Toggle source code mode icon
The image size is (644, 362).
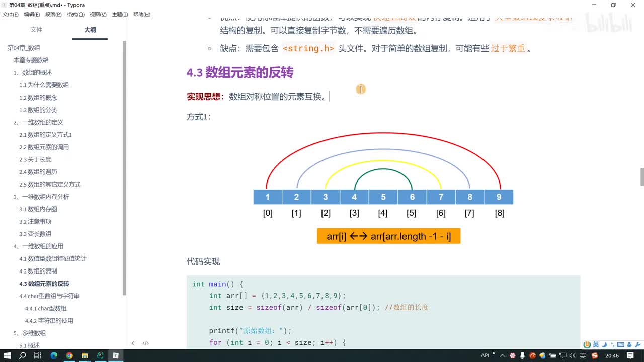pyautogui.click(x=145, y=343)
